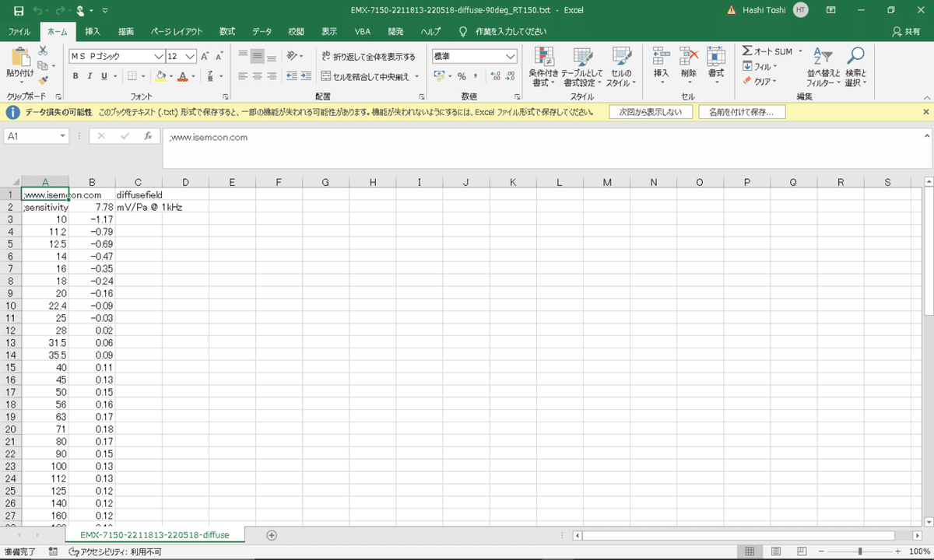Increase font size with the larger A icon
Image resolution: width=934 pixels, height=560 pixels.
click(205, 57)
